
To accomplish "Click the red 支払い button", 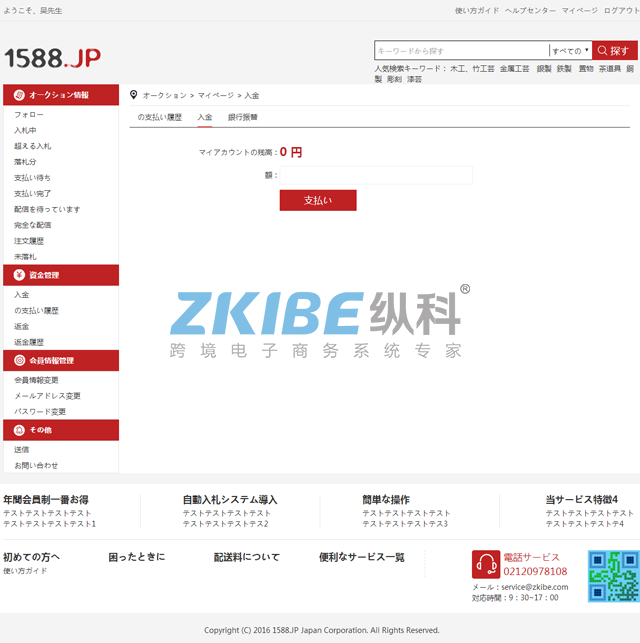I will pos(318,200).
